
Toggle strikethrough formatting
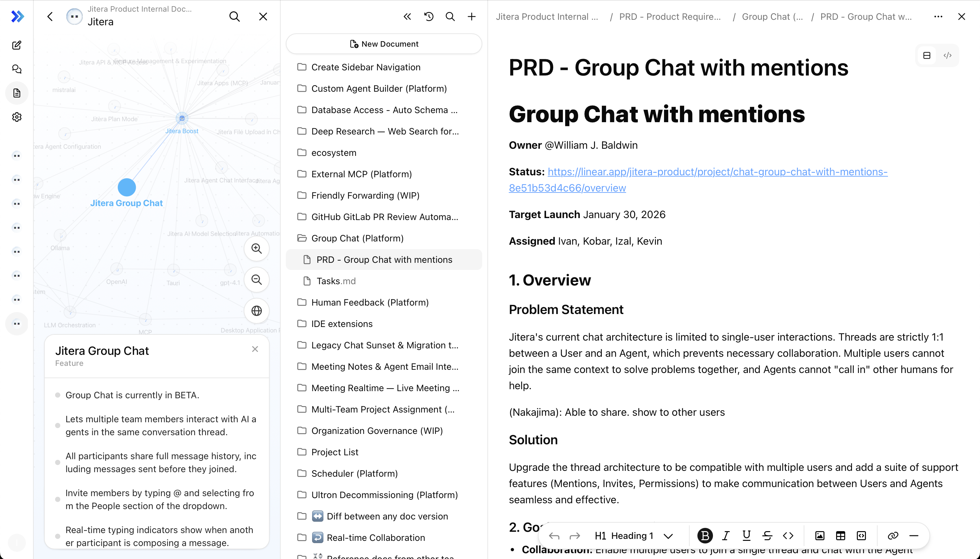coord(767,535)
